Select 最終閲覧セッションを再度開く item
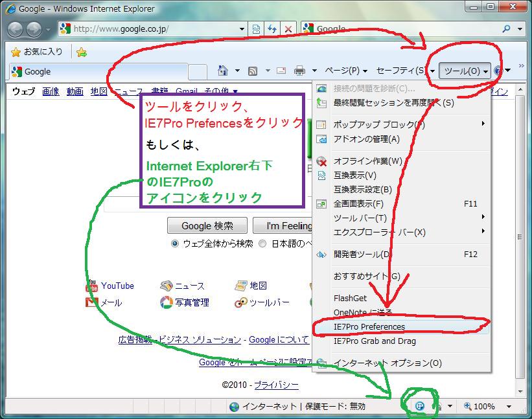Image resolution: width=532 pixels, height=419 pixels. pyautogui.click(x=400, y=102)
